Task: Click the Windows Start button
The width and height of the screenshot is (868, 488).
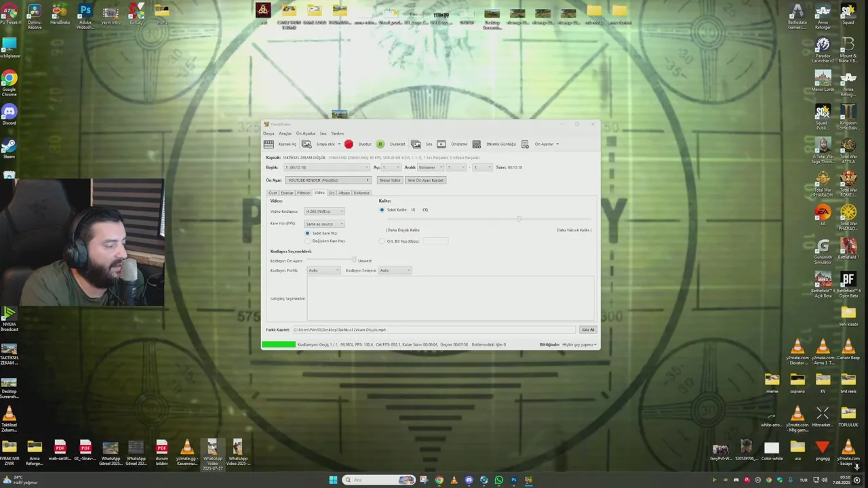Action: coord(333,480)
